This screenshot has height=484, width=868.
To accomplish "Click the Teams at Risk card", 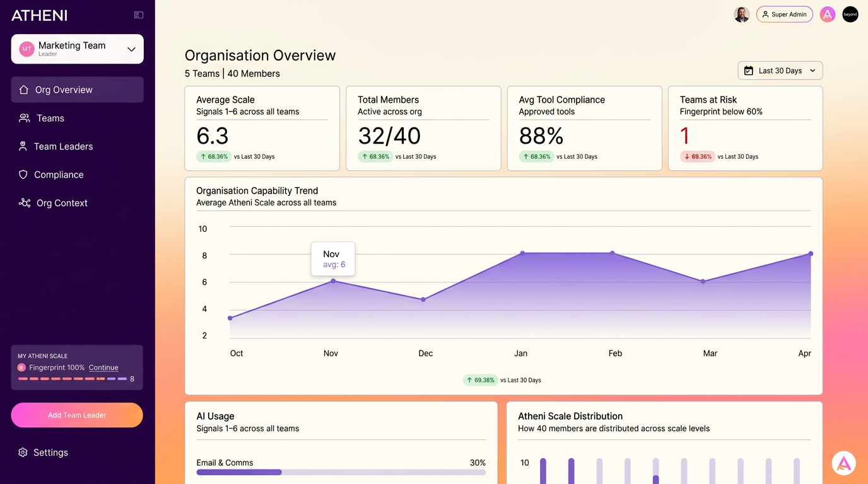I will click(746, 129).
